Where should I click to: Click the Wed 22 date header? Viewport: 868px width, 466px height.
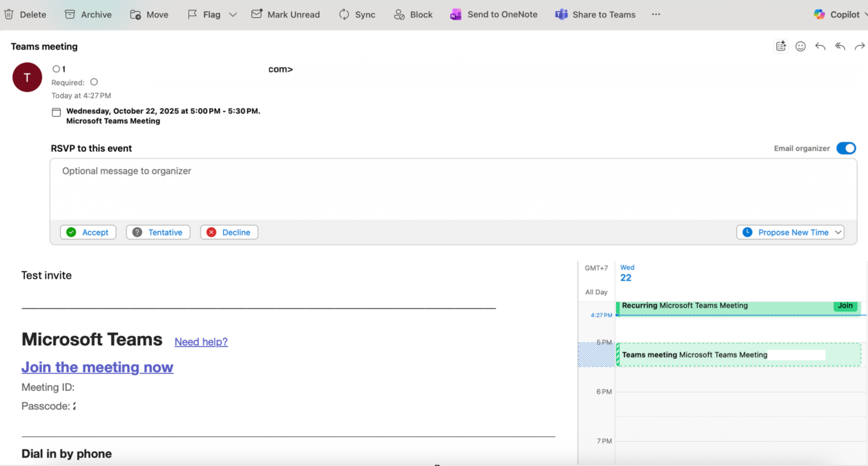coord(627,273)
